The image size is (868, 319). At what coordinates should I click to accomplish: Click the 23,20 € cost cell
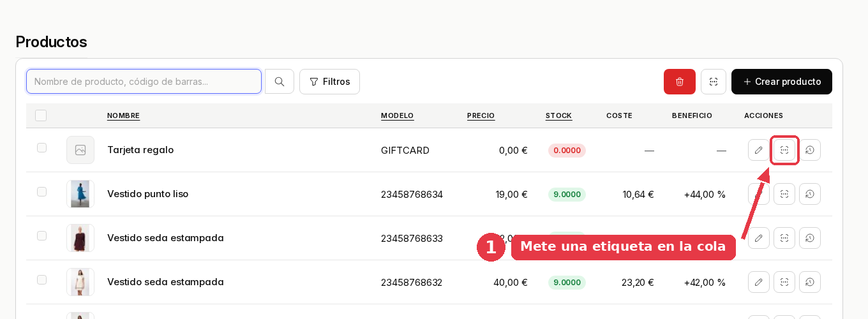[638, 283]
